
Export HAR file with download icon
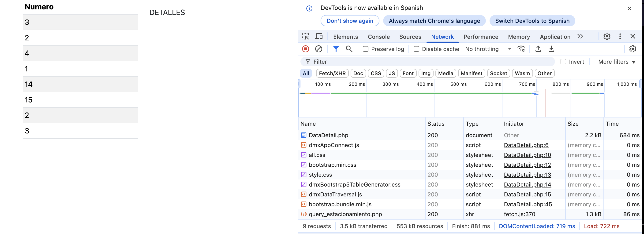[551, 49]
